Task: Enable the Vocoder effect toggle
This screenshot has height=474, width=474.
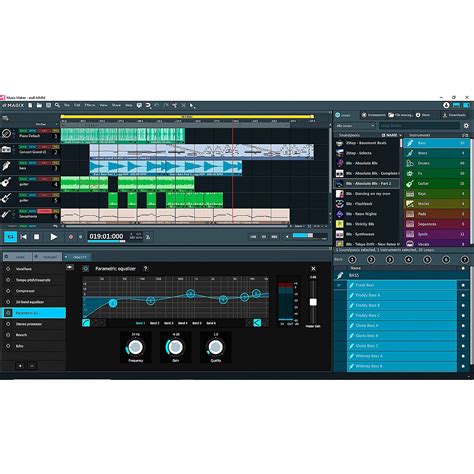Action: click(8, 269)
